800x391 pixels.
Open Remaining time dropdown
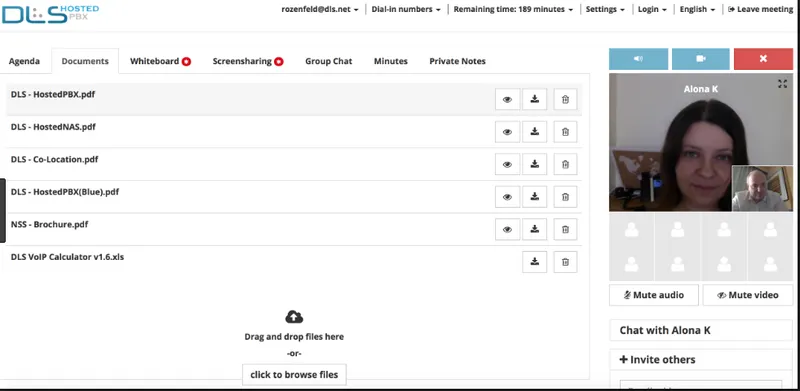513,9
